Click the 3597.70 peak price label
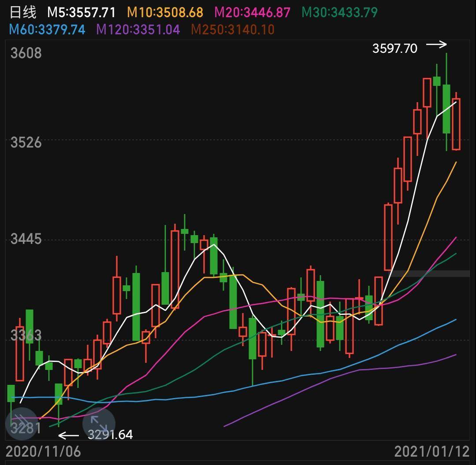Image resolution: width=476 pixels, height=465 pixels. pyautogui.click(x=395, y=49)
